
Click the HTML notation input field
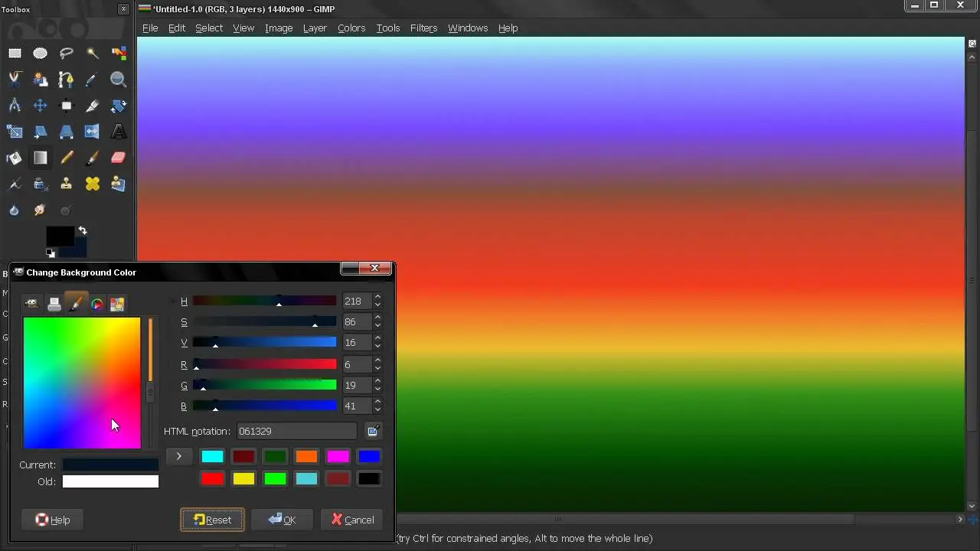pyautogui.click(x=296, y=431)
